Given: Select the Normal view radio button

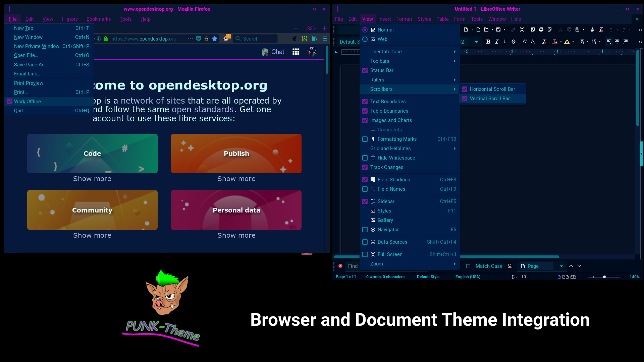Looking at the screenshot, I should click(x=365, y=30).
